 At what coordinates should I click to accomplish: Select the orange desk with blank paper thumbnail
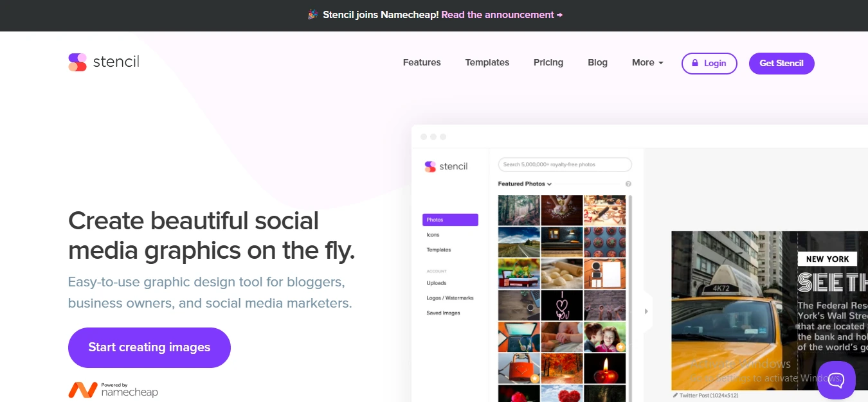click(x=604, y=274)
